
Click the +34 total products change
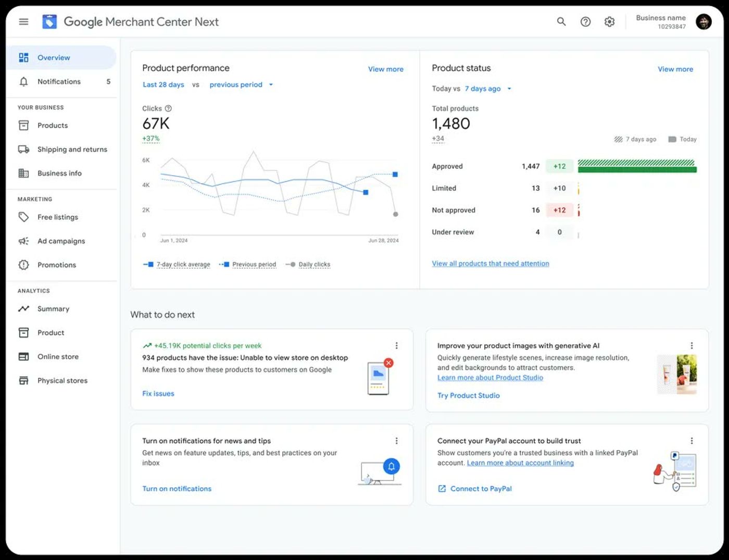pos(438,139)
